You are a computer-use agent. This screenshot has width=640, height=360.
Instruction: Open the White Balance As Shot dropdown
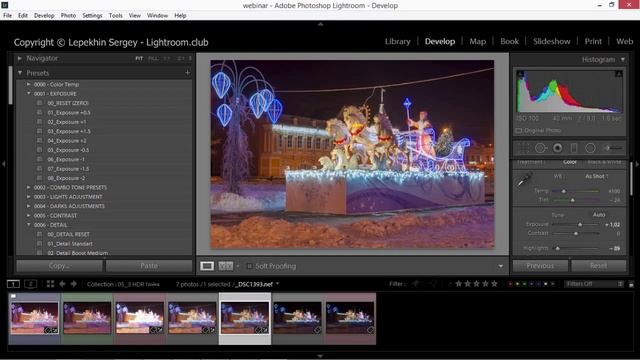pyautogui.click(x=597, y=176)
